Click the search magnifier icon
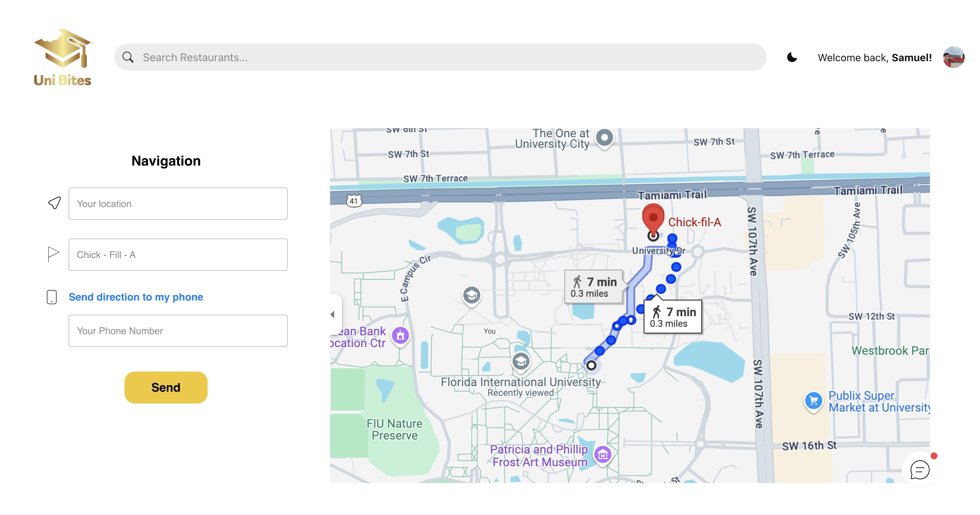This screenshot has width=980, height=515. [x=128, y=57]
